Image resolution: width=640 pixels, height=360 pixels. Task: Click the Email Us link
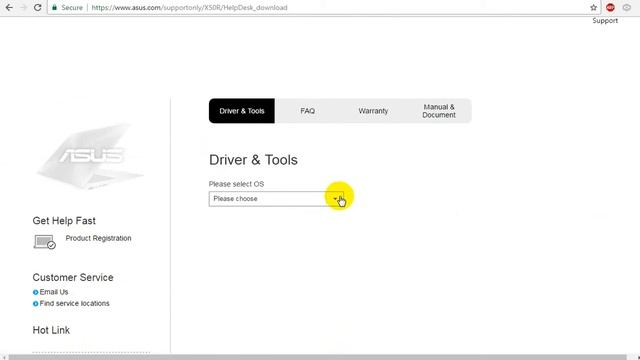click(54, 292)
